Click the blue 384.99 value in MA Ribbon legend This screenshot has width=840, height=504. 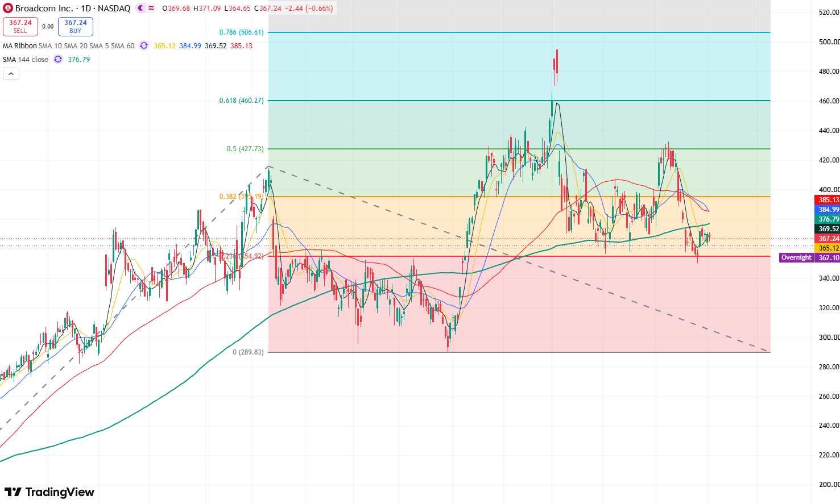click(x=191, y=45)
